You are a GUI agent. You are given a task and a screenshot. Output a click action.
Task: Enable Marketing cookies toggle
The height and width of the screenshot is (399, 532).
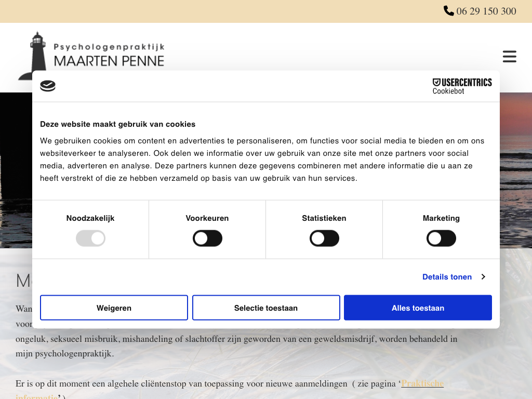click(x=441, y=238)
